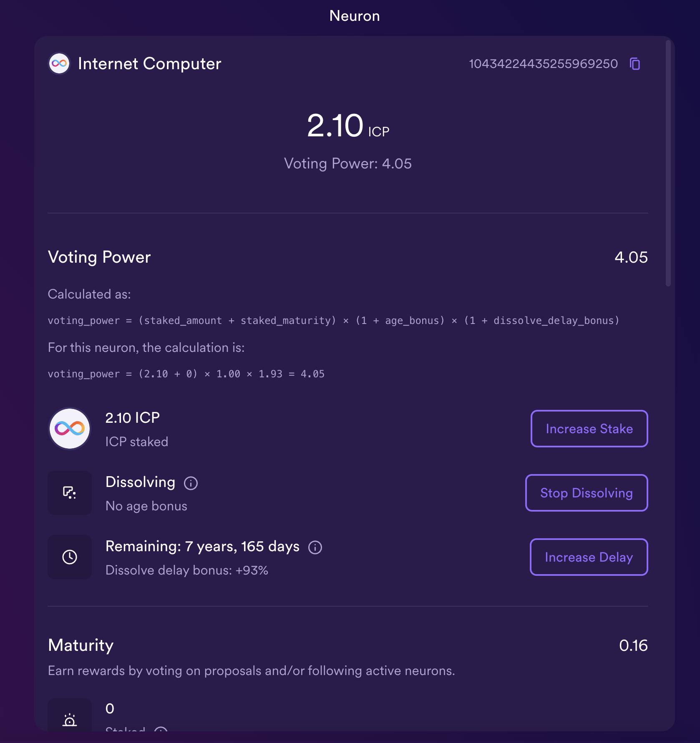The width and height of the screenshot is (700, 743).
Task: Click the Maturity section heading
Action: 81,645
